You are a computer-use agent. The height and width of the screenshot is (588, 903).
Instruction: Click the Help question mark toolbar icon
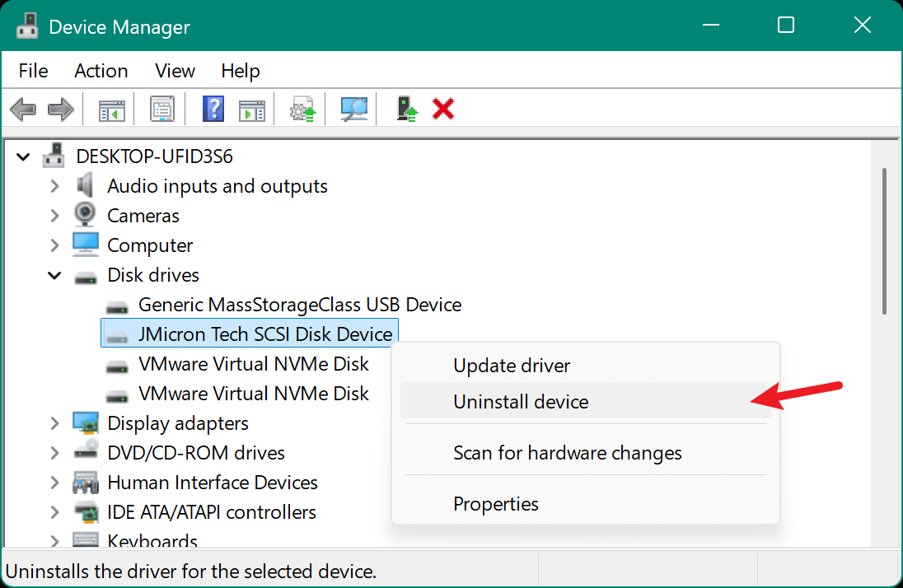(213, 108)
